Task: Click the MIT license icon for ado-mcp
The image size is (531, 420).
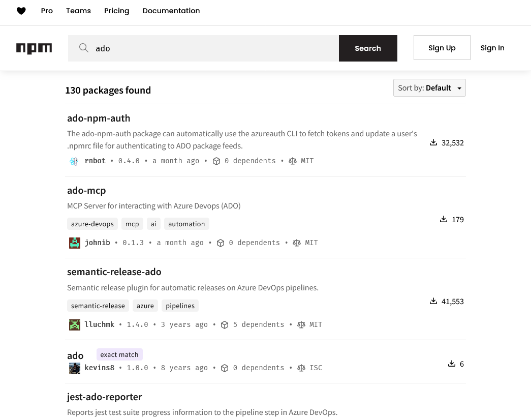Action: tap(297, 243)
